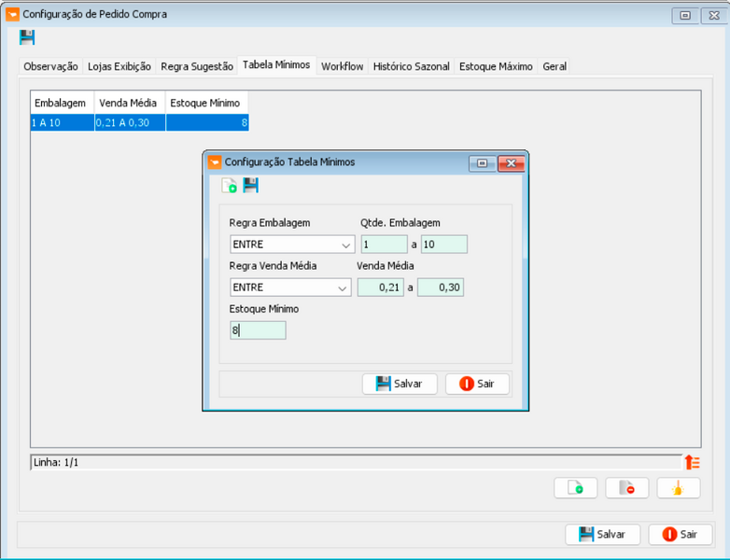This screenshot has height=560, width=730.
Task: Focus the Venda Média field with 0,21
Action: [380, 287]
